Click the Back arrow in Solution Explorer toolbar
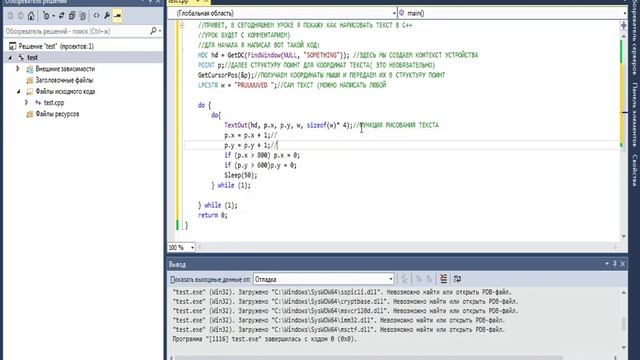The width and height of the screenshot is (640, 360). tap(10, 16)
